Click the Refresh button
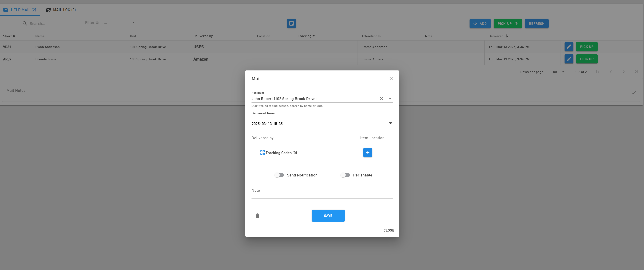 (x=537, y=24)
